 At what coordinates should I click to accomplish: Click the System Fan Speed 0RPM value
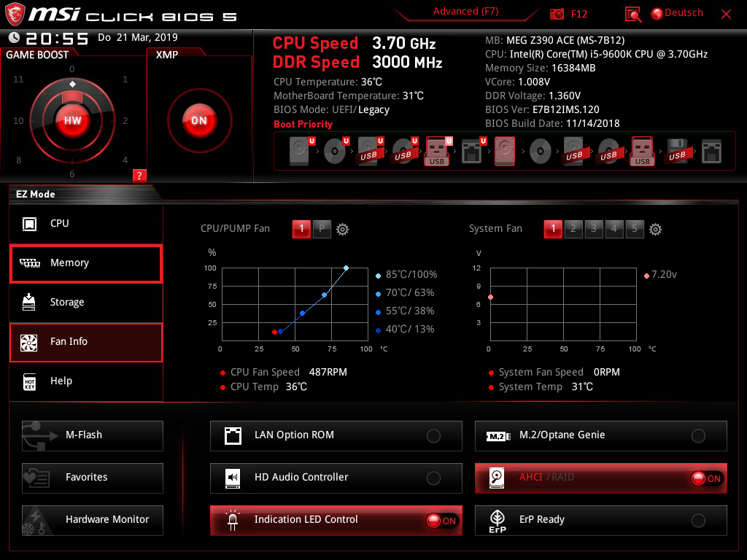coord(607,372)
